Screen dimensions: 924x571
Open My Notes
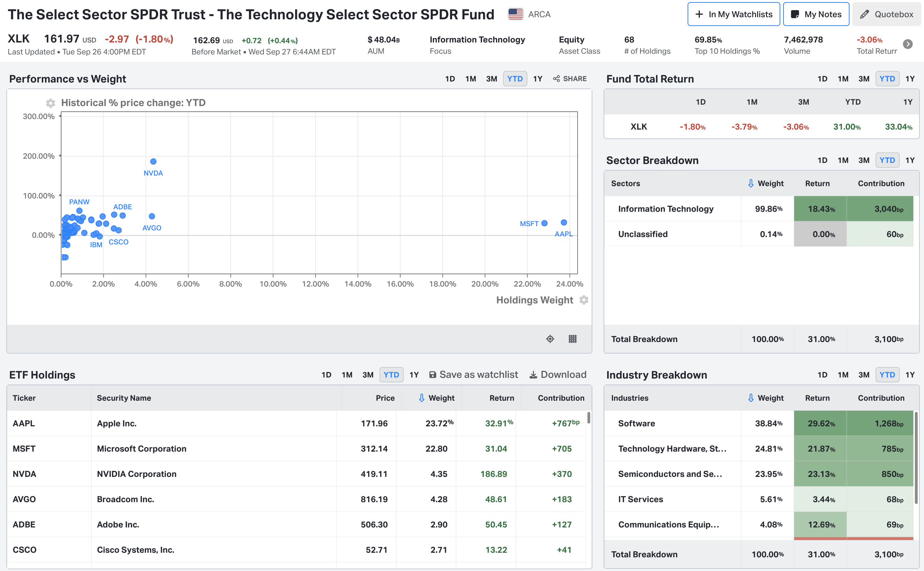[x=816, y=14]
